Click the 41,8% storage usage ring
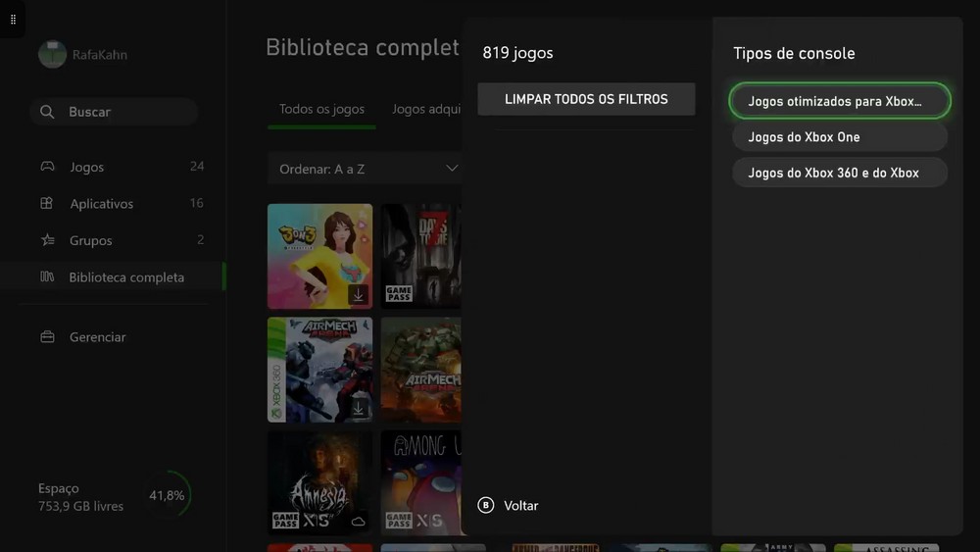 (x=168, y=496)
